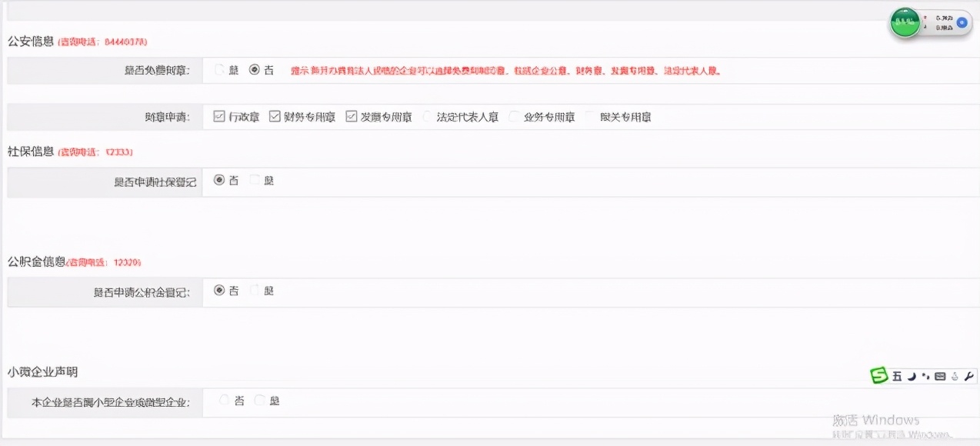
Task: Click the red 提示 notice about free seals
Action: pyautogui.click(x=505, y=71)
